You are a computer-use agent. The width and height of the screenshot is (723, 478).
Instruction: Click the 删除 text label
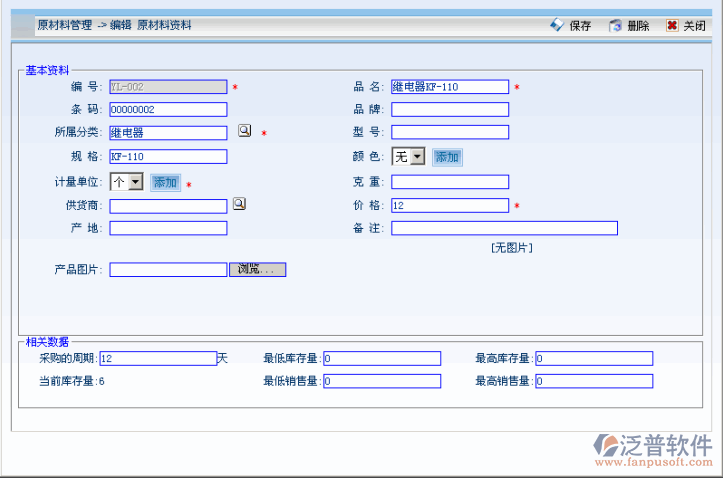click(x=638, y=26)
